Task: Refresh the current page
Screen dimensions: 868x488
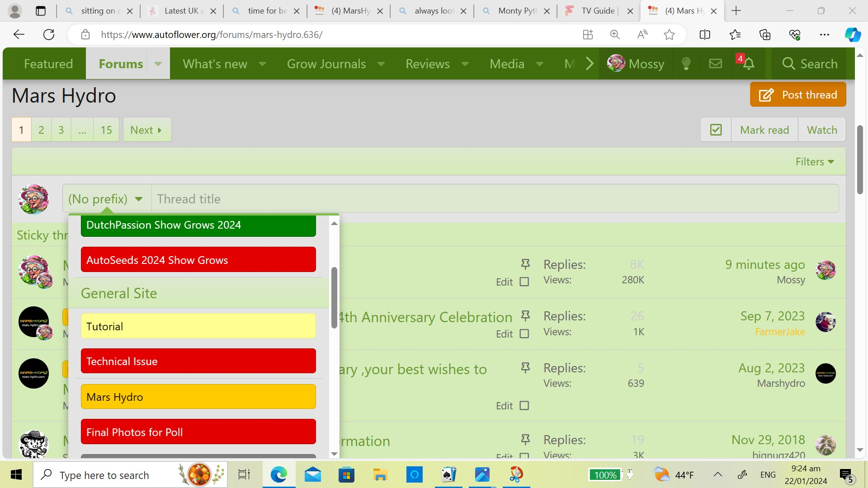Action: [49, 35]
